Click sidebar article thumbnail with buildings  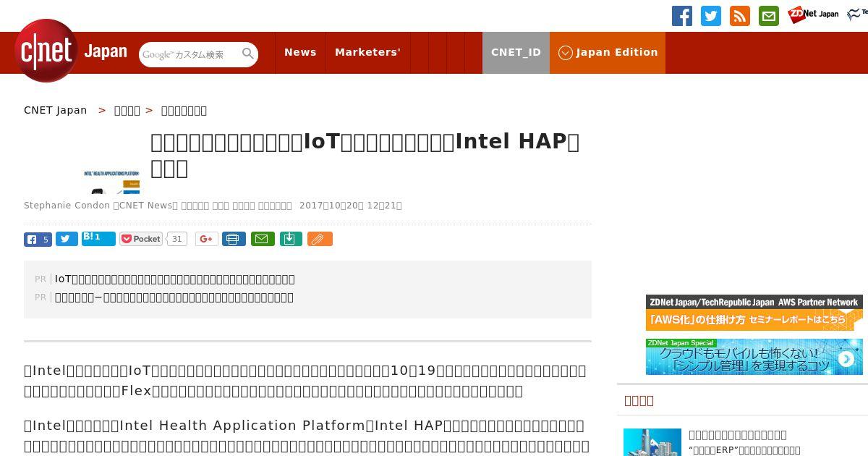coord(652,442)
